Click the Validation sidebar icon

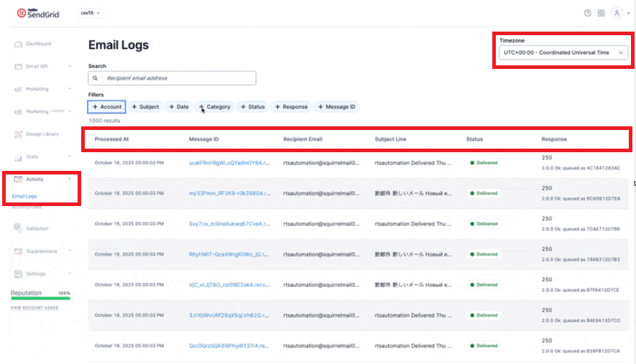(x=19, y=228)
